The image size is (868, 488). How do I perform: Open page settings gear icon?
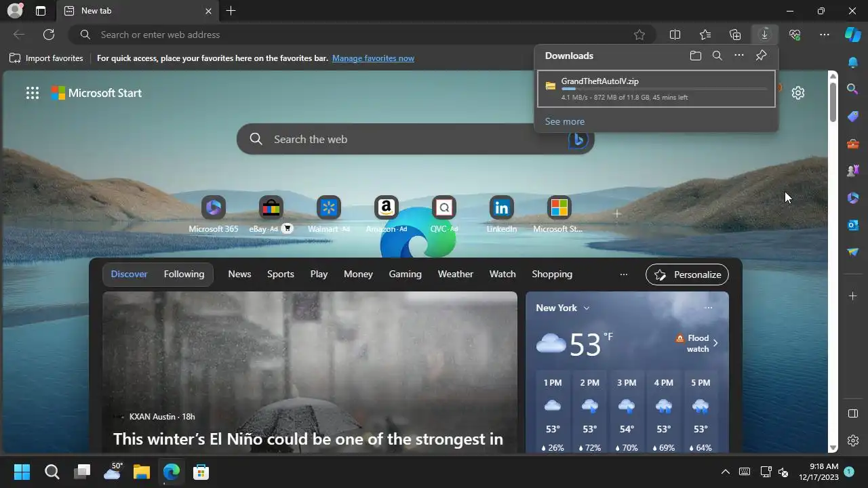pos(798,93)
